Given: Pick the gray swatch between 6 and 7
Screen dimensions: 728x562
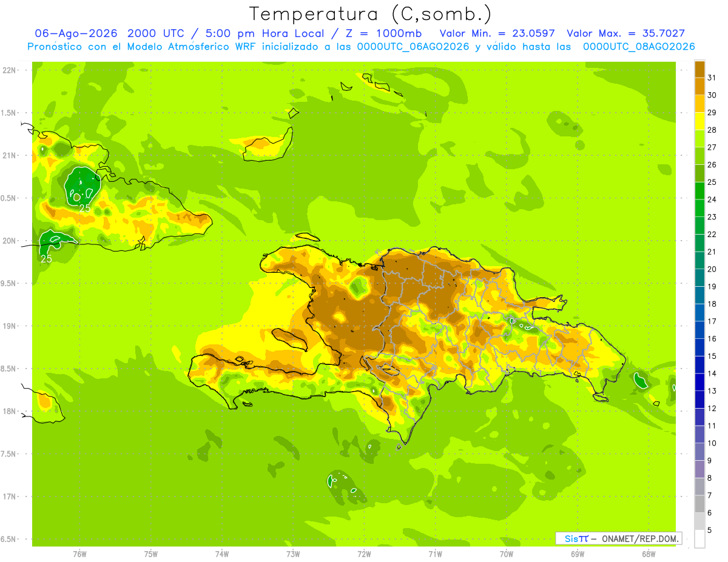Looking at the screenshot, I should point(699,504).
